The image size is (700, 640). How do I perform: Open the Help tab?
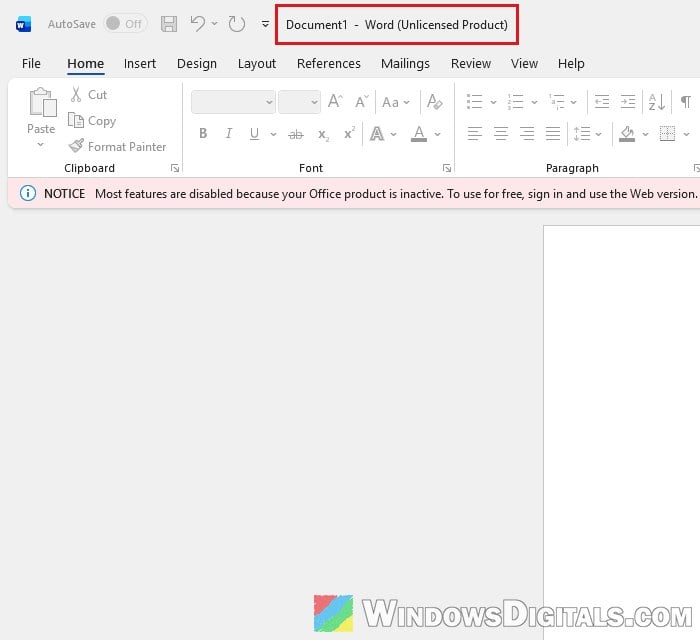(x=571, y=64)
